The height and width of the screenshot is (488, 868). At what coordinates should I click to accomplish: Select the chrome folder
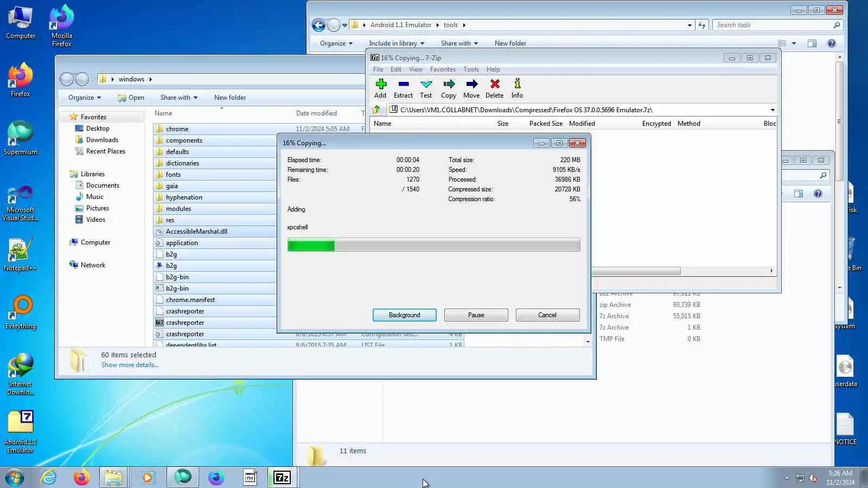pyautogui.click(x=177, y=129)
